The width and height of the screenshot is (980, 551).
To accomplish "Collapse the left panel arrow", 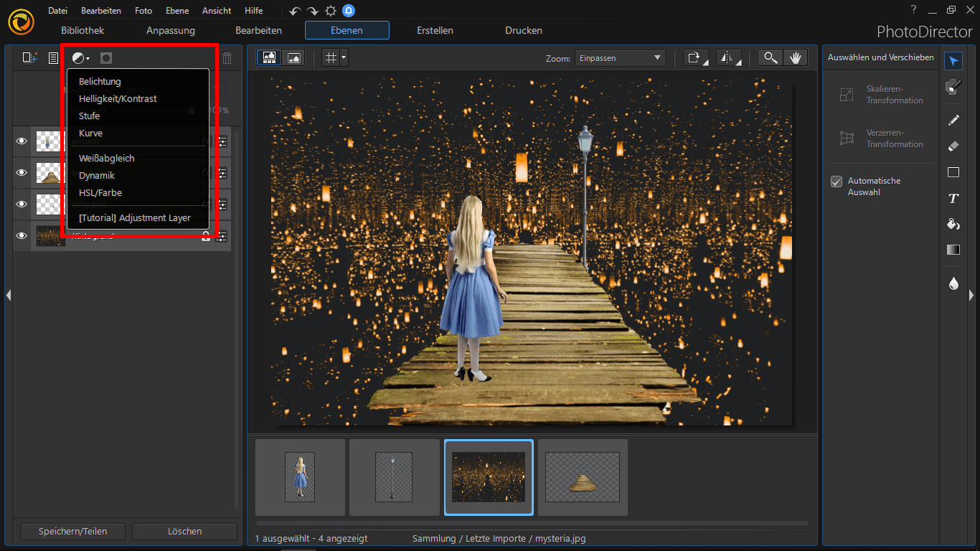I will 8,295.
